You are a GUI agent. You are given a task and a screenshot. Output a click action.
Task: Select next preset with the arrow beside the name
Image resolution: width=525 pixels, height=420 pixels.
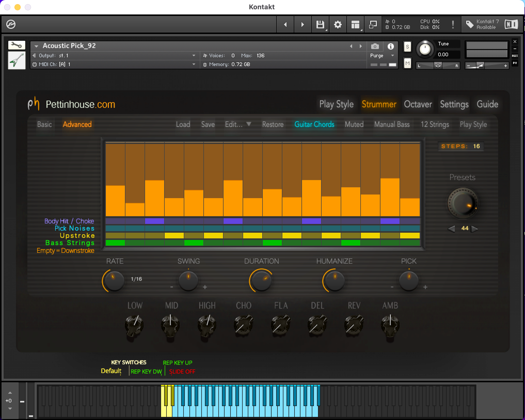[361, 46]
